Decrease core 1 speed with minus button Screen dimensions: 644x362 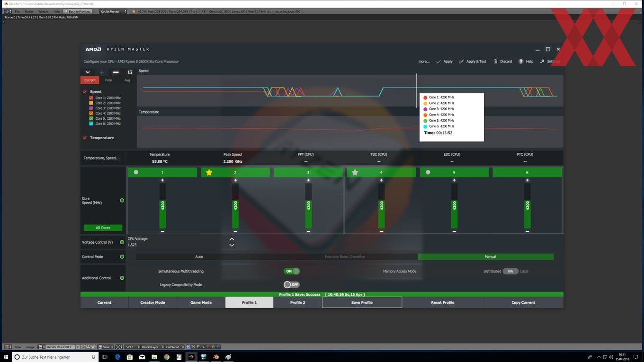point(162,231)
